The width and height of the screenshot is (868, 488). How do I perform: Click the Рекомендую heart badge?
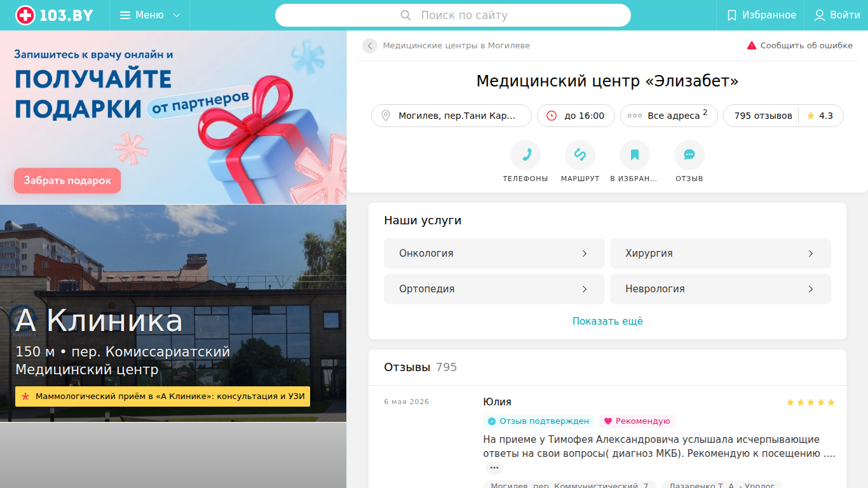637,421
